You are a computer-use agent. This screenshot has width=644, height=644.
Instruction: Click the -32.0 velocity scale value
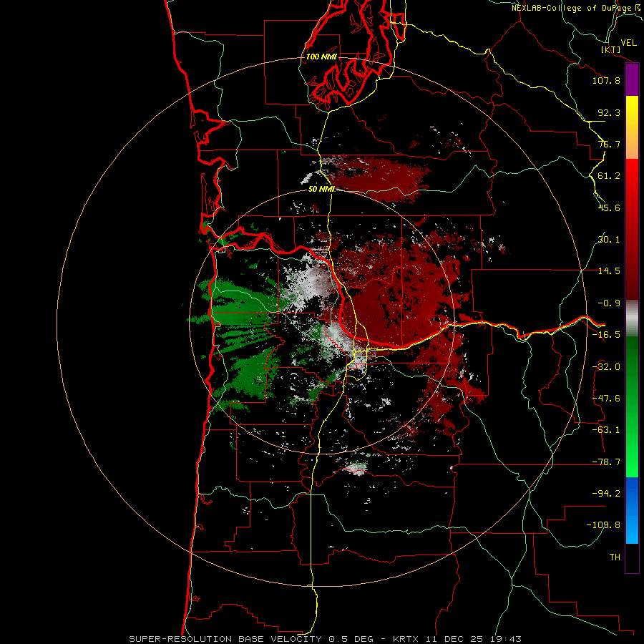click(606, 367)
